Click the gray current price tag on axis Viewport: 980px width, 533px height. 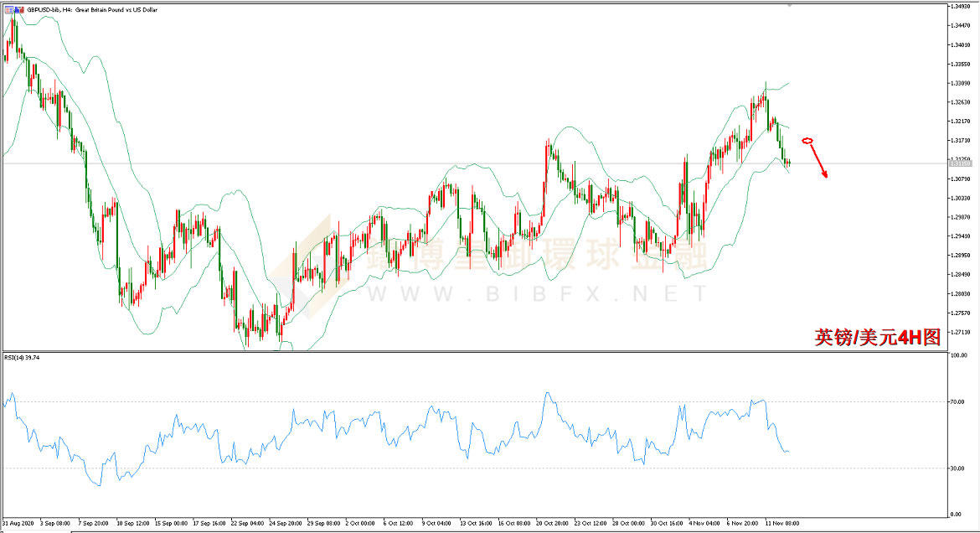tap(959, 163)
